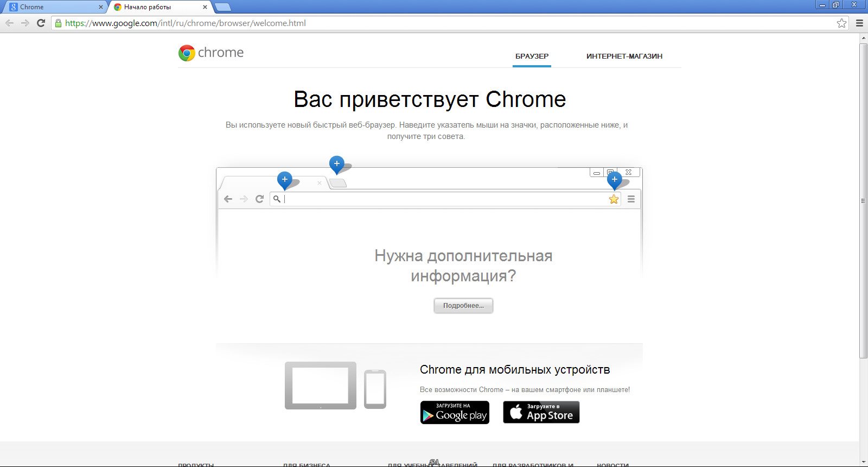Click 'Chrome для мобильных устройств' heading
This screenshot has height=467, width=868.
(x=515, y=370)
